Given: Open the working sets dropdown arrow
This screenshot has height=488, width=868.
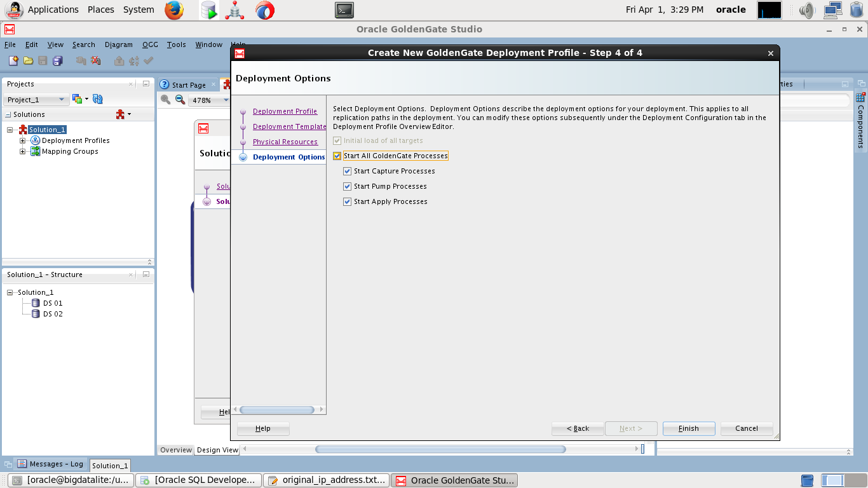Looking at the screenshot, I should pos(86,99).
